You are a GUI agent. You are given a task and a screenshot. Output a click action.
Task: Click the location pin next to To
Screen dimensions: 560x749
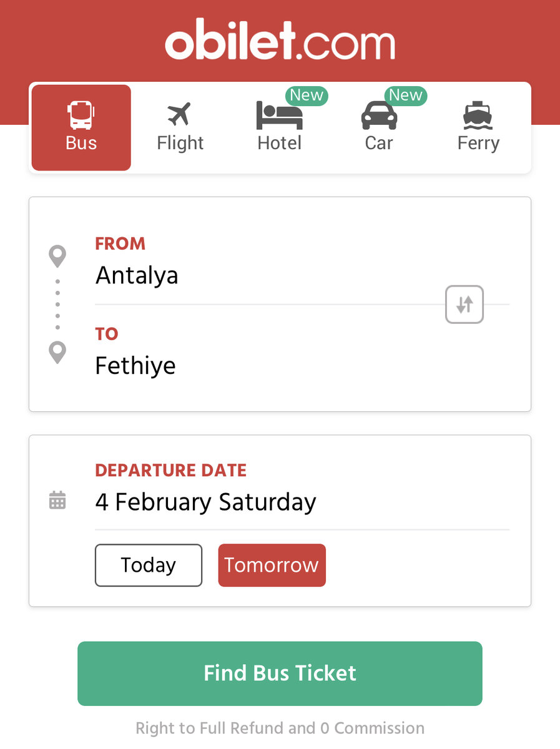click(x=57, y=353)
